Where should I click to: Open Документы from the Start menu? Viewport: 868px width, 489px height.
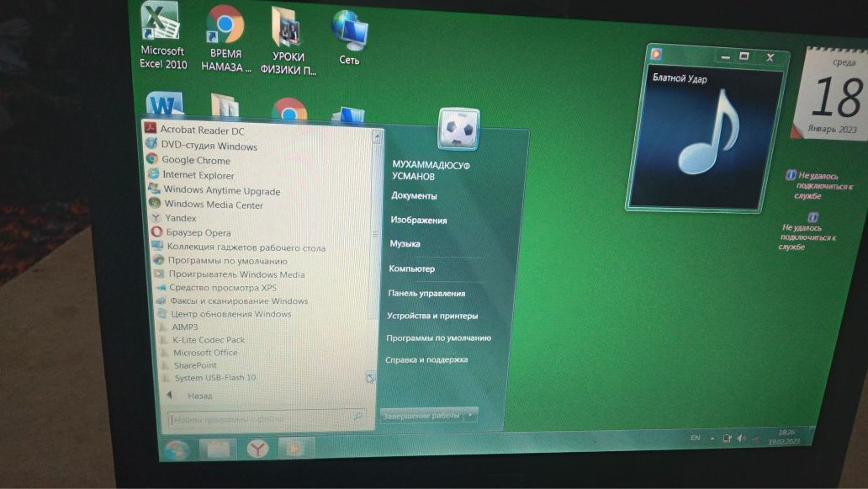click(414, 195)
